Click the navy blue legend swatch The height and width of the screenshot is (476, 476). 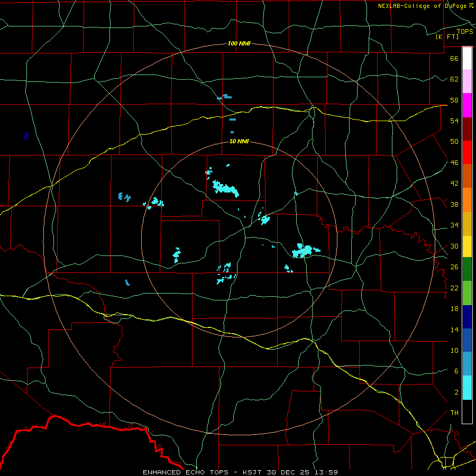467,317
